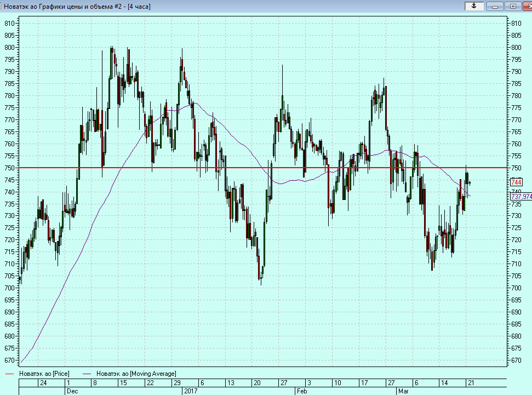
Task: Click the 750 label on the left price axis
Action: [x=9, y=168]
